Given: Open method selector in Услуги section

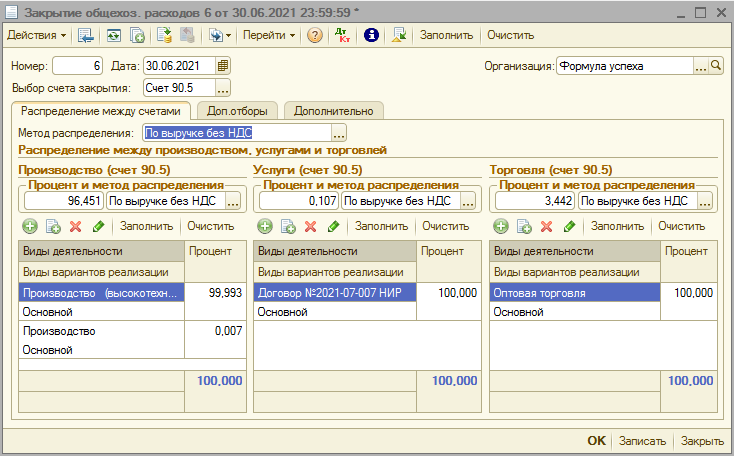Looking at the screenshot, I should coord(470,201).
